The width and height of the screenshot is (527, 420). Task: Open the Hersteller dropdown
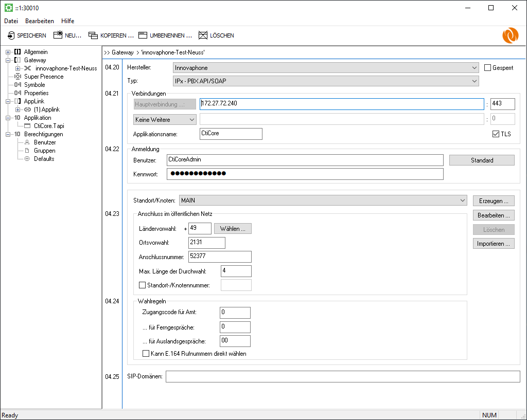tap(326, 67)
